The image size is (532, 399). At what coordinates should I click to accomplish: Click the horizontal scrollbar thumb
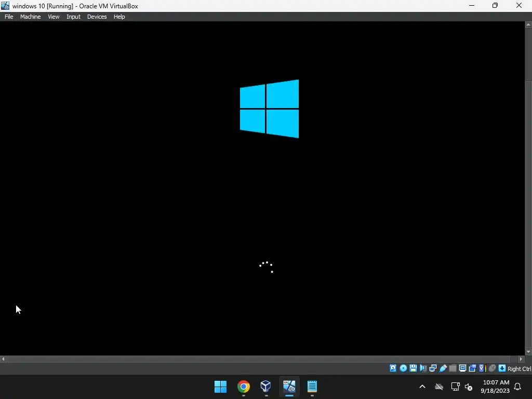[x=259, y=359]
